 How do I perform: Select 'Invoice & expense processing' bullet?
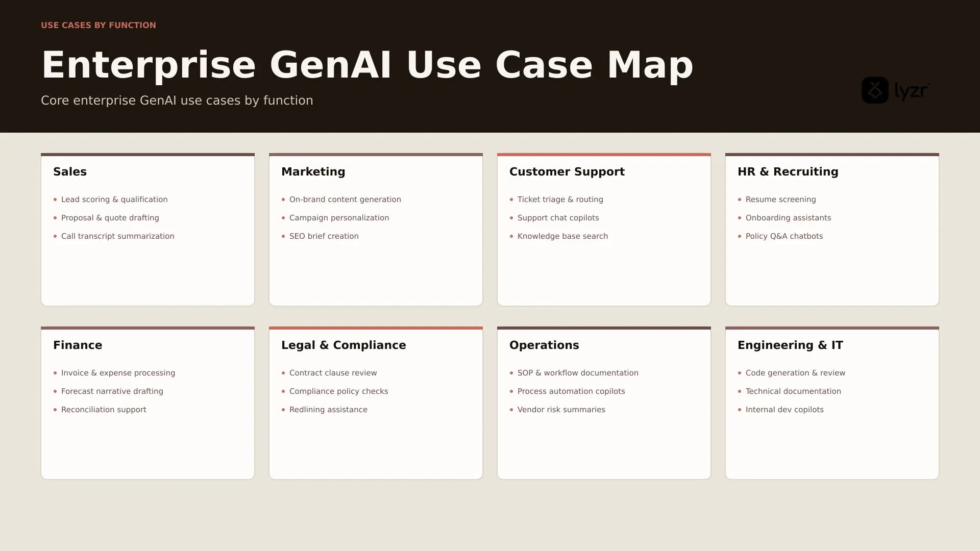118,373
